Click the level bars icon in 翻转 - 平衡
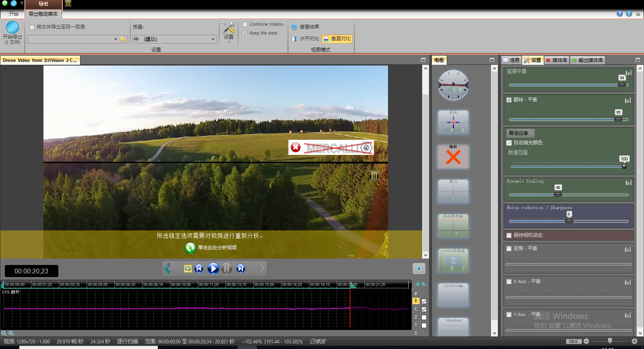 (x=628, y=100)
